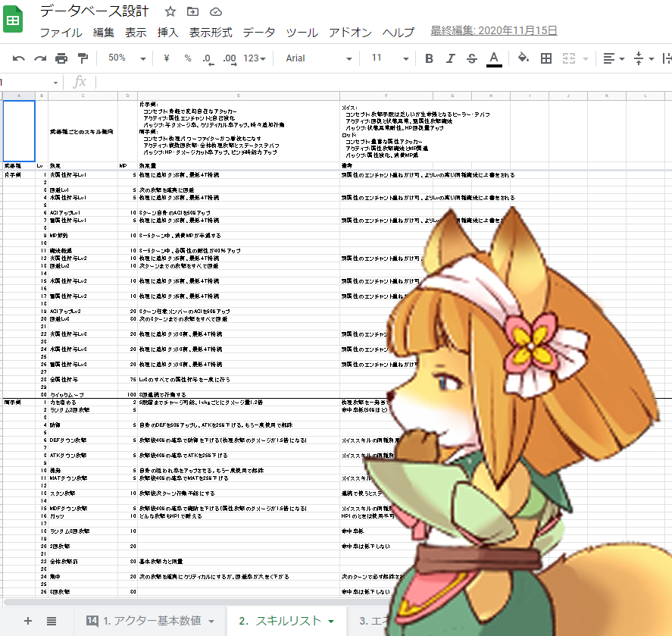
Task: Click the cloud save status icon
Action: [x=216, y=12]
